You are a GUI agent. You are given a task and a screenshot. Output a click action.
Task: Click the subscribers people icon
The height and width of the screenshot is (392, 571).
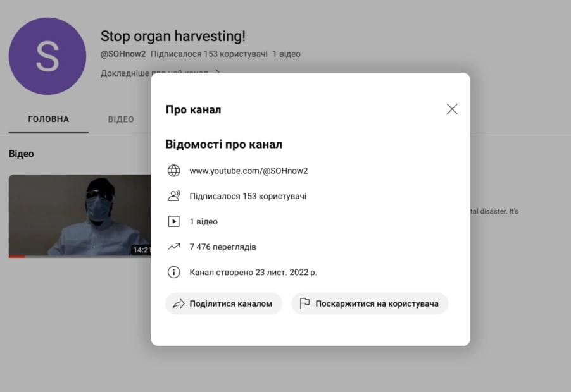pyautogui.click(x=173, y=196)
